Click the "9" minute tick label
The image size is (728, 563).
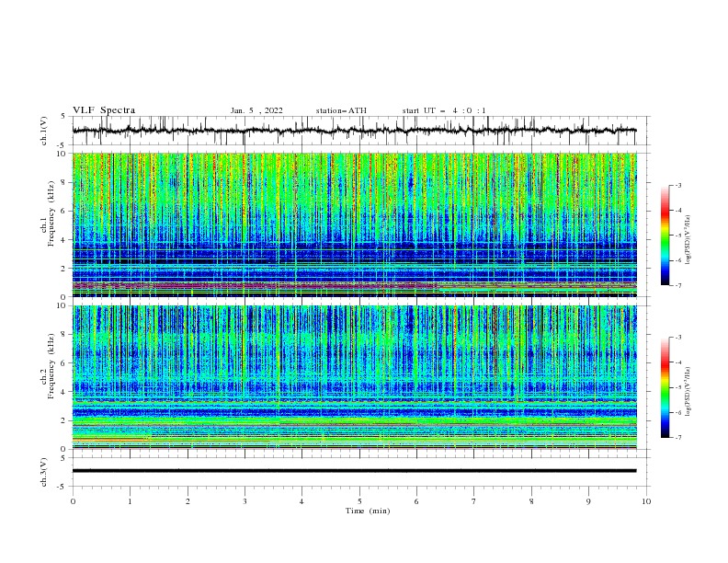588,501
